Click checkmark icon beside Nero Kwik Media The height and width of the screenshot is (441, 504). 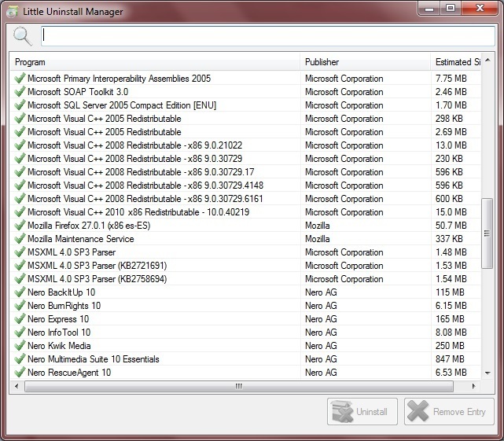(x=20, y=346)
